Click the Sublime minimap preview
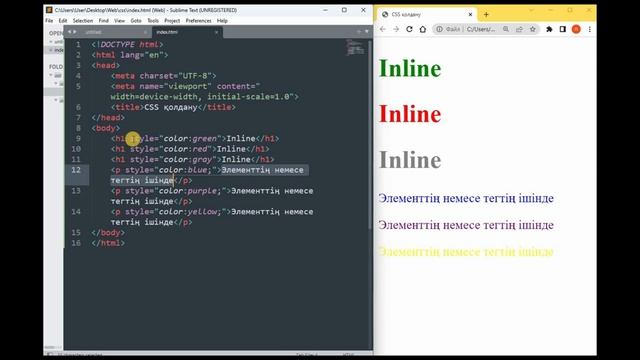The width and height of the screenshot is (640, 360). tap(355, 47)
